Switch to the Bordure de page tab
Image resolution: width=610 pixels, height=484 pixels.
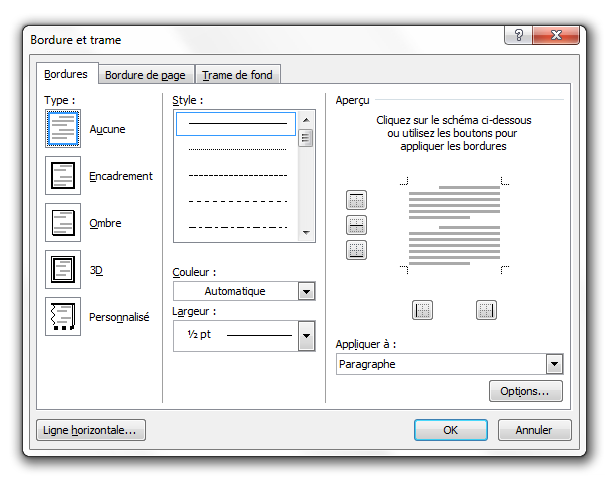coord(145,75)
